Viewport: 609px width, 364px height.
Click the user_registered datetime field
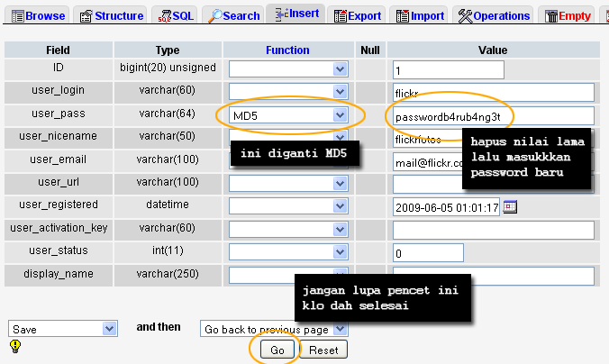tap(446, 206)
